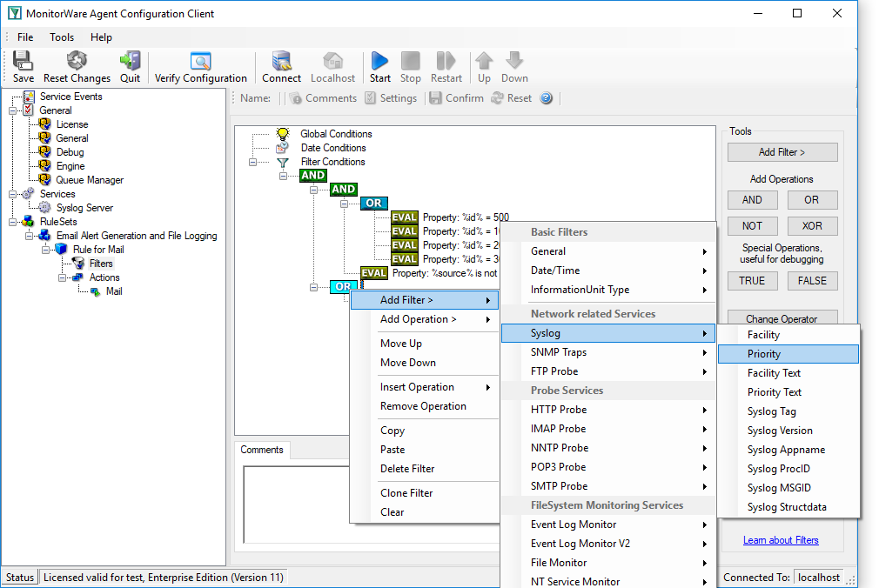Click the Connect toolbar icon

(281, 61)
